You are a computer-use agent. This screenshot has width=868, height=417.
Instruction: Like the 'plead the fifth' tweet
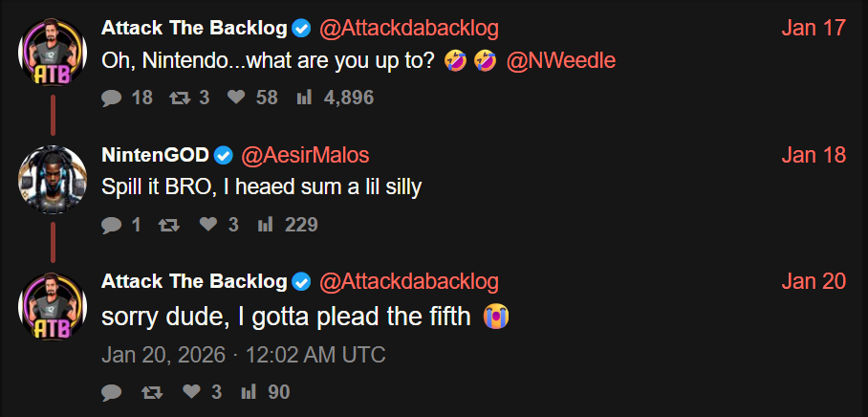192,392
